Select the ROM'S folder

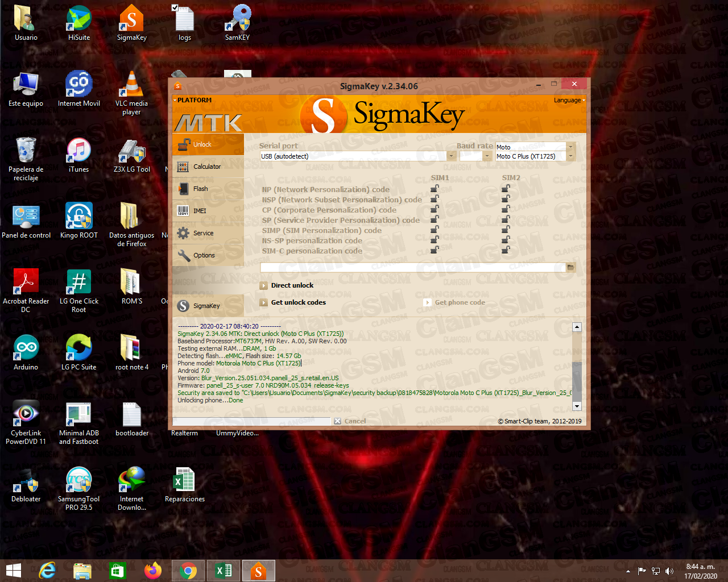[x=132, y=288]
